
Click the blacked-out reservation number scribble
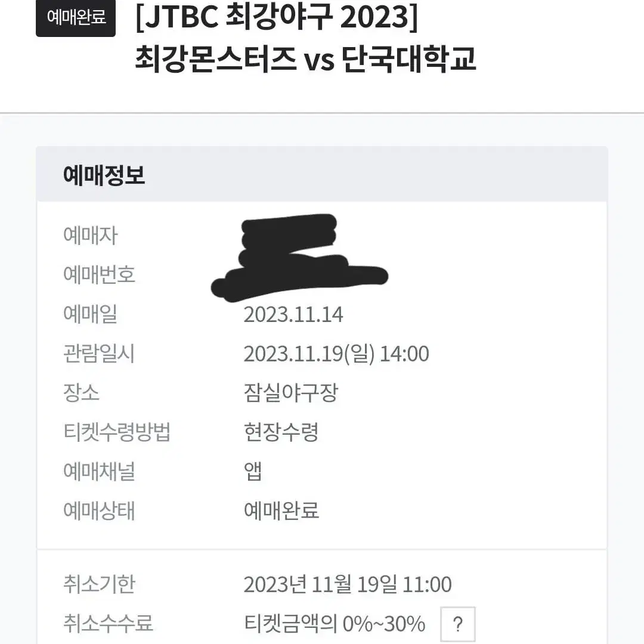click(x=299, y=257)
